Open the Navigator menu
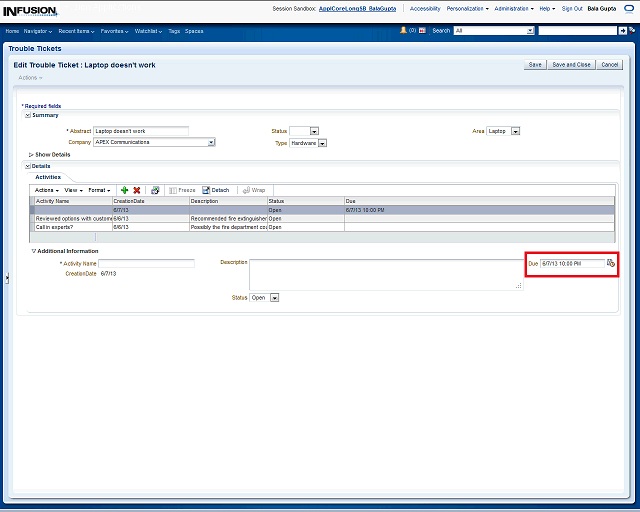The image size is (640, 512). 38,31
